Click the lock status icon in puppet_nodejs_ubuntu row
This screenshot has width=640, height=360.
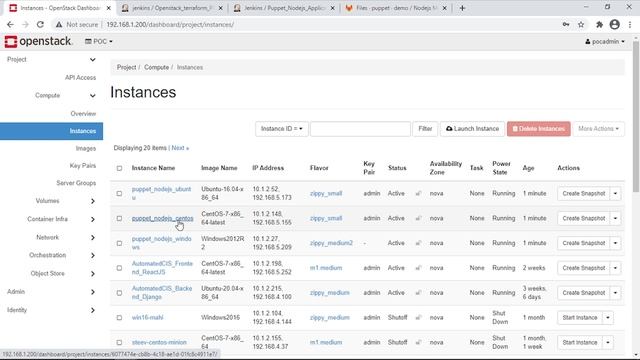(x=418, y=193)
